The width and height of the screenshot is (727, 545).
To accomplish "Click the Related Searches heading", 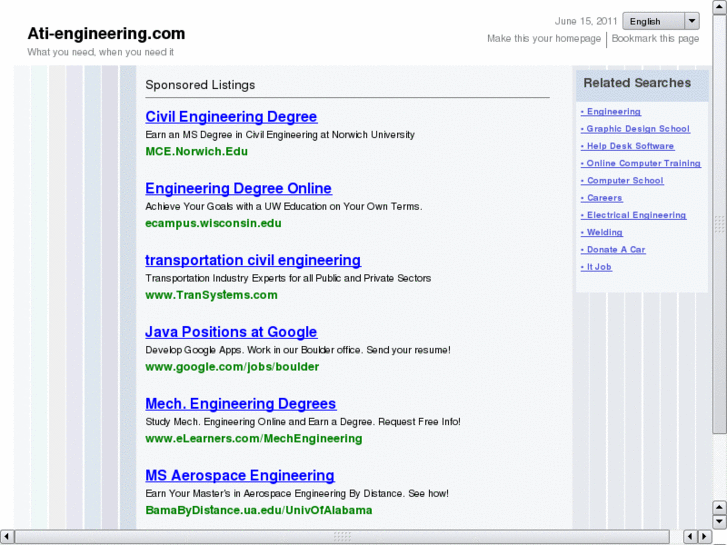I will (637, 83).
